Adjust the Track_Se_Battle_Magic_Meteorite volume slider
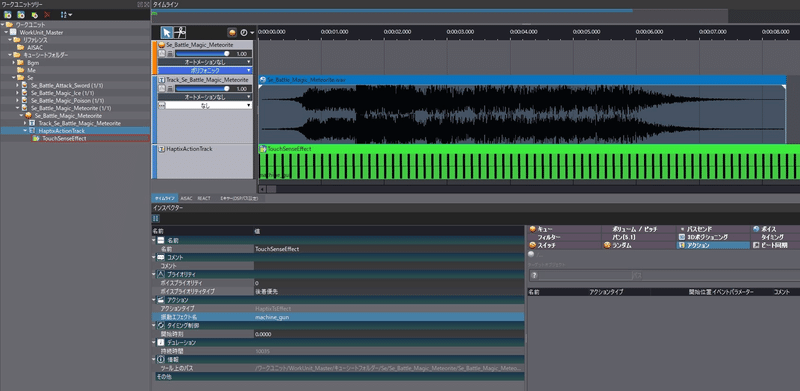This screenshot has height=391, width=800. click(x=203, y=88)
